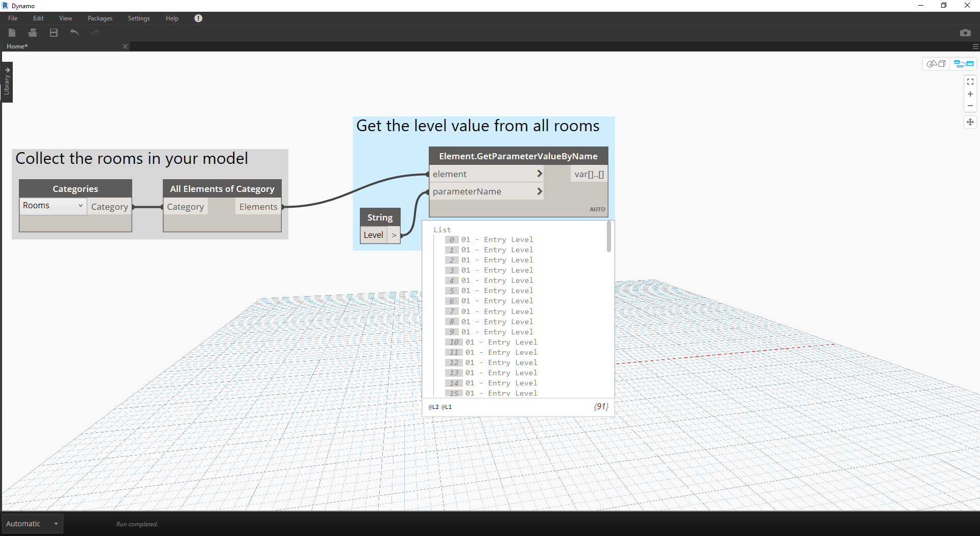The image size is (980, 536).
Task: Select the "Get the level value from all rooms" group title
Action: [478, 126]
